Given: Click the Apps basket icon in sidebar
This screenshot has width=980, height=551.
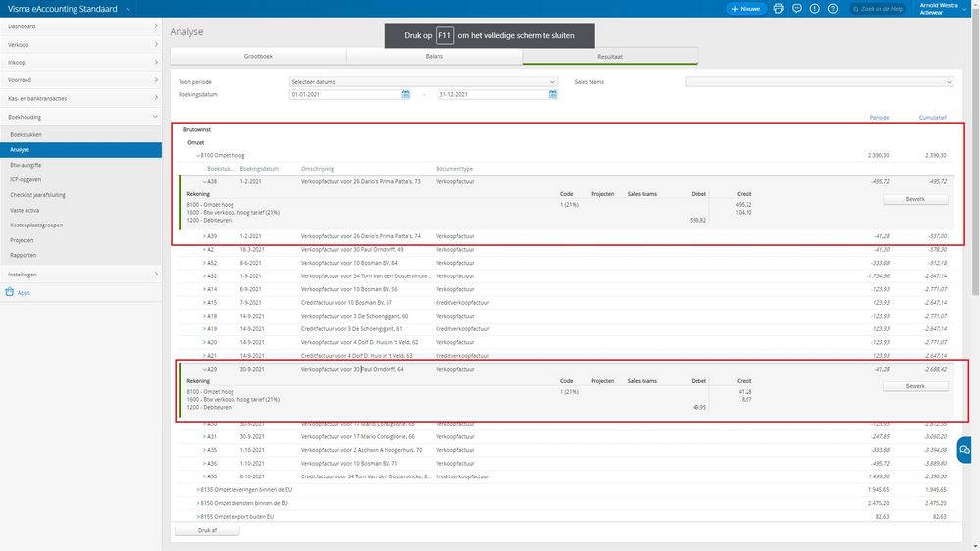Looking at the screenshot, I should click(10, 292).
